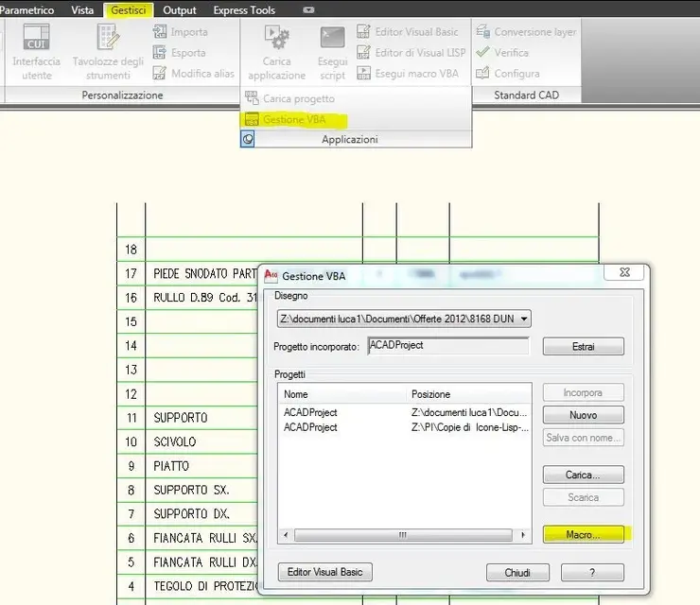
Task: Run the Esegui script tool
Action: pos(332,40)
